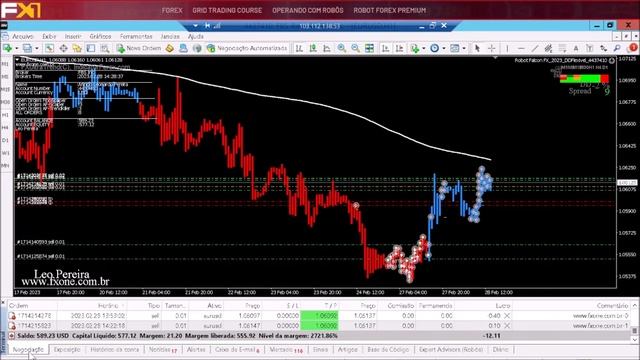Select the vertical line drawing tool
Image resolution: width=640 pixels, height=360 pixels.
click(507, 49)
